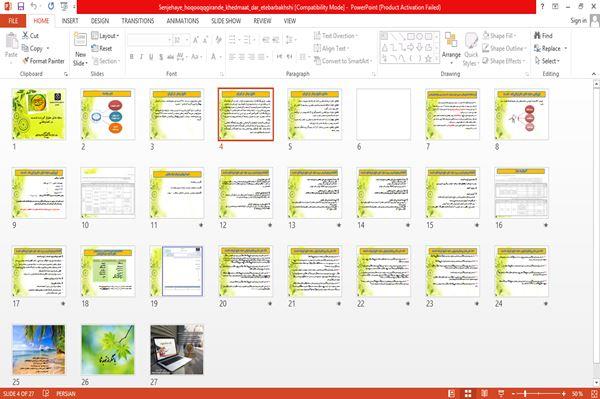The width and height of the screenshot is (600, 399).
Task: Open the Shape Fill dropdown
Action: [499, 36]
